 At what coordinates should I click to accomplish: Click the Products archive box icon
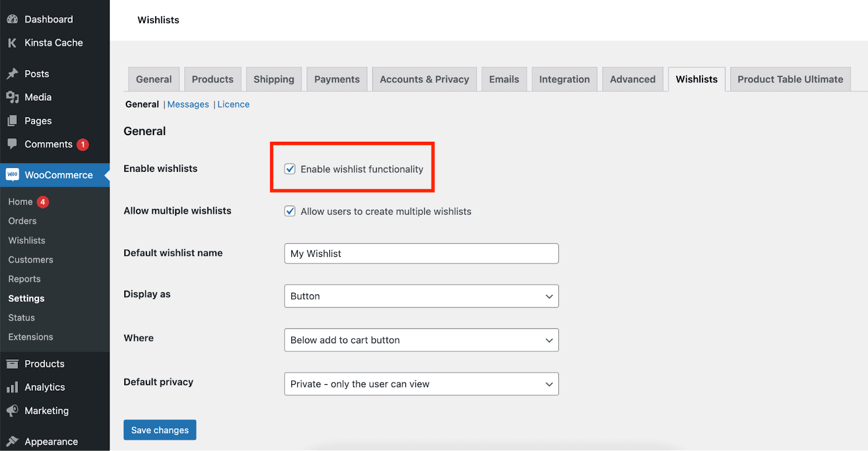coord(12,364)
